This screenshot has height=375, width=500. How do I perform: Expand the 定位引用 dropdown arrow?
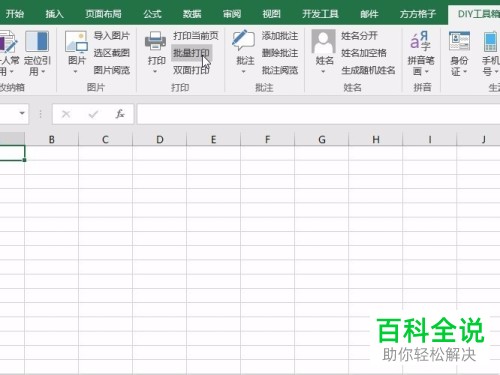(43, 72)
